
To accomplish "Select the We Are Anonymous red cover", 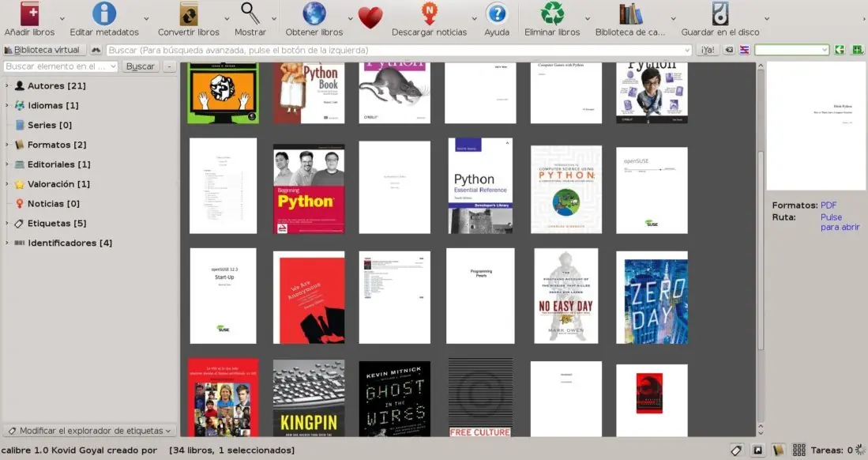I will (x=309, y=298).
